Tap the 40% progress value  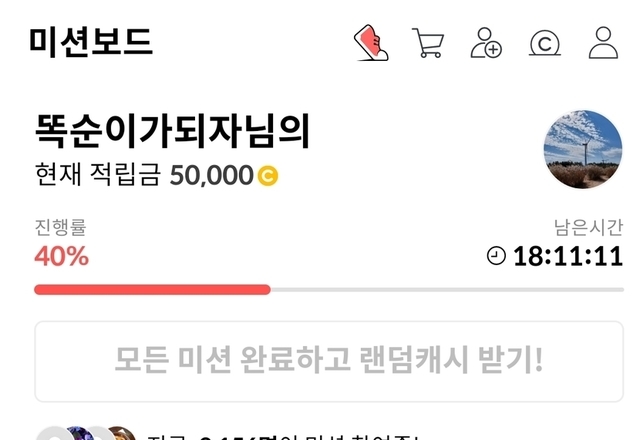tap(62, 256)
